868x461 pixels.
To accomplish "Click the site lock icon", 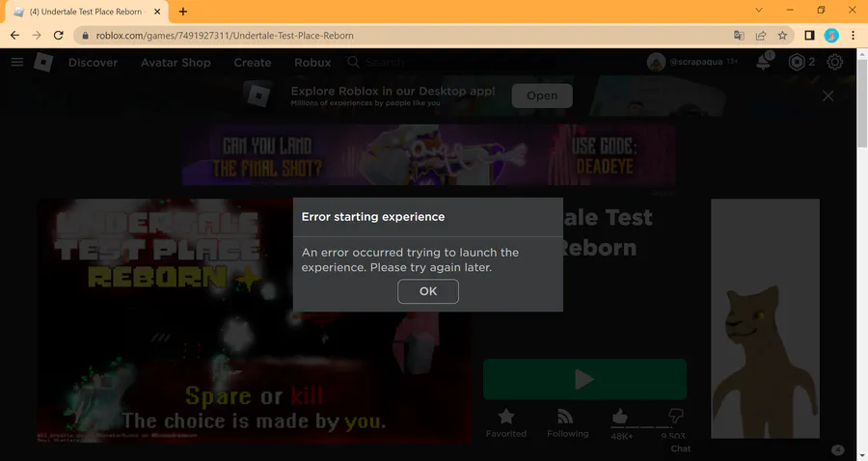I will point(85,36).
